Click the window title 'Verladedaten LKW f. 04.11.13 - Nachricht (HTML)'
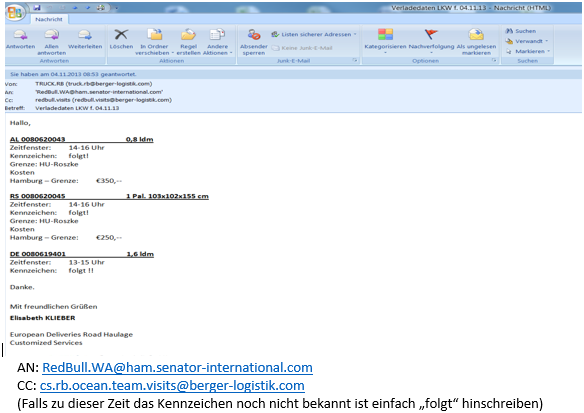The height and width of the screenshot is (413, 584). click(471, 8)
